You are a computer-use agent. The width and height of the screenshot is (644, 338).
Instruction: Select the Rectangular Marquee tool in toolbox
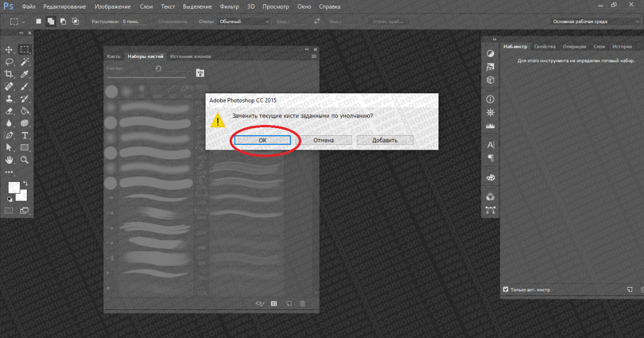25,49
